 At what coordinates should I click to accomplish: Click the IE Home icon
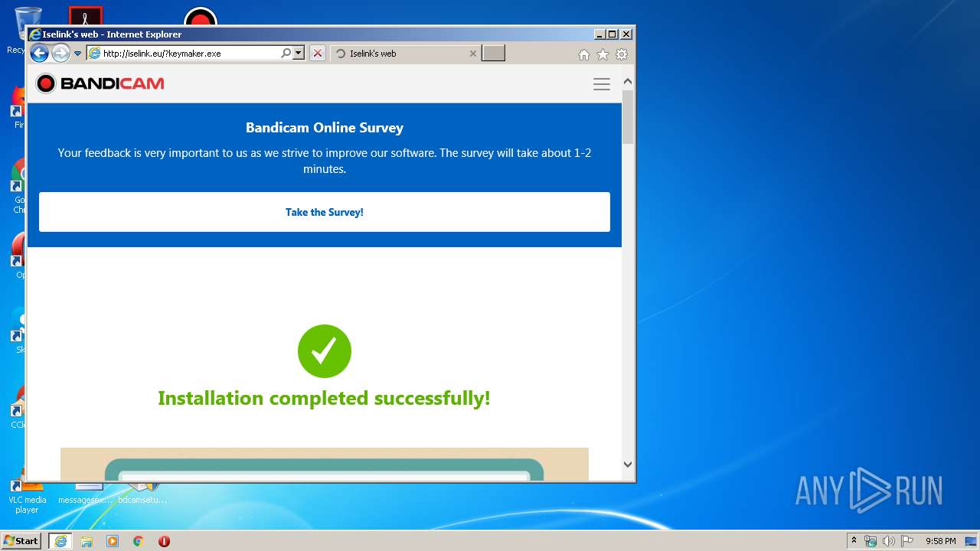click(584, 54)
